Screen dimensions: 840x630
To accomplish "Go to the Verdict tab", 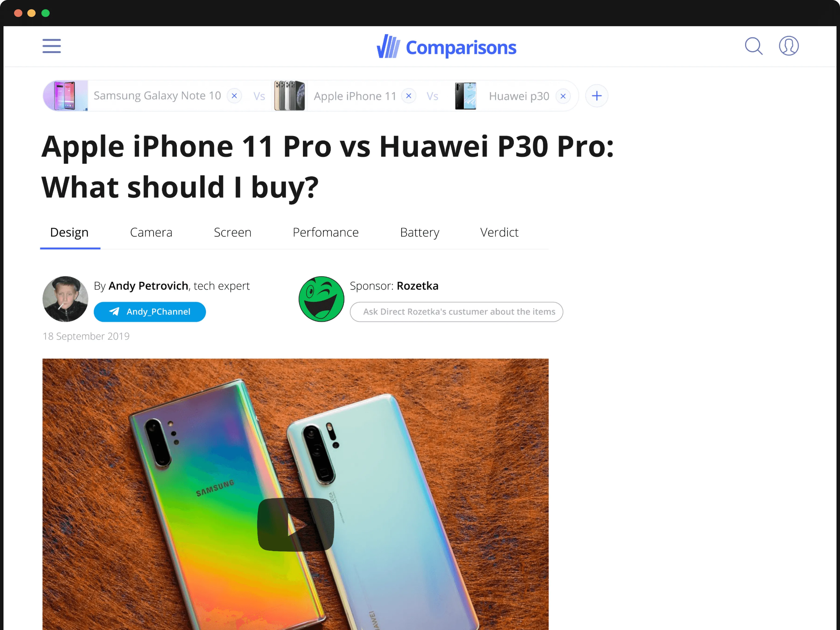I will point(499,232).
